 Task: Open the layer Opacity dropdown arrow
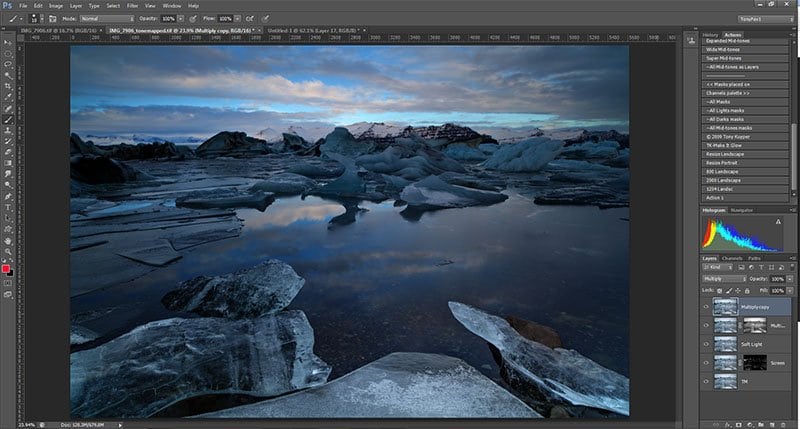coord(790,279)
